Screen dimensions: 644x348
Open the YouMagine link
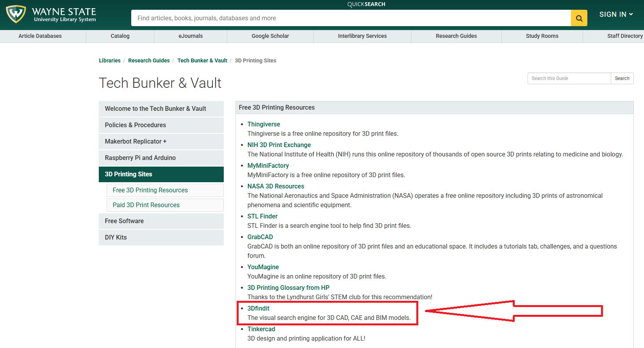tap(263, 267)
